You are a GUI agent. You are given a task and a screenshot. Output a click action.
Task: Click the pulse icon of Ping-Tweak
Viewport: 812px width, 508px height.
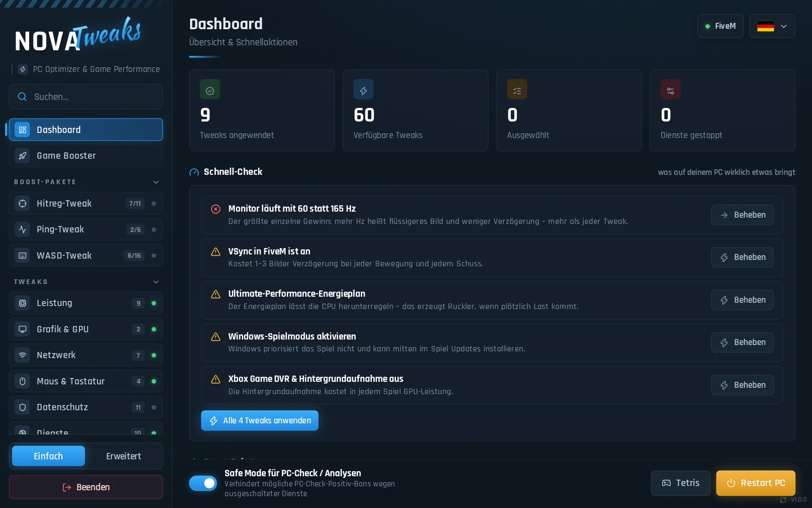22,229
